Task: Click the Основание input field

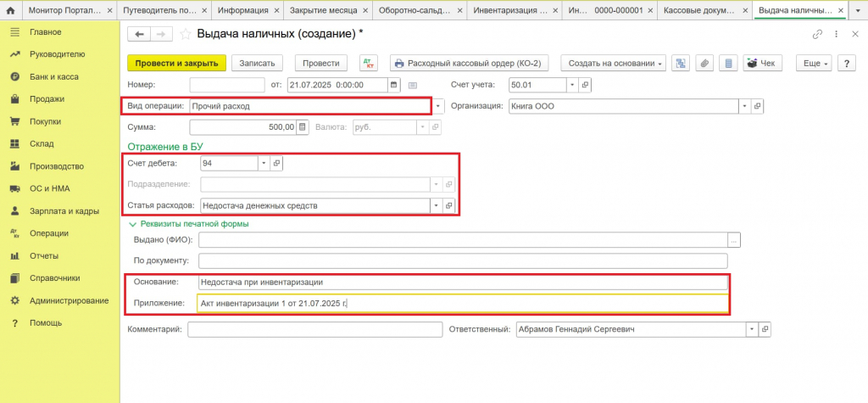Action: [463, 283]
